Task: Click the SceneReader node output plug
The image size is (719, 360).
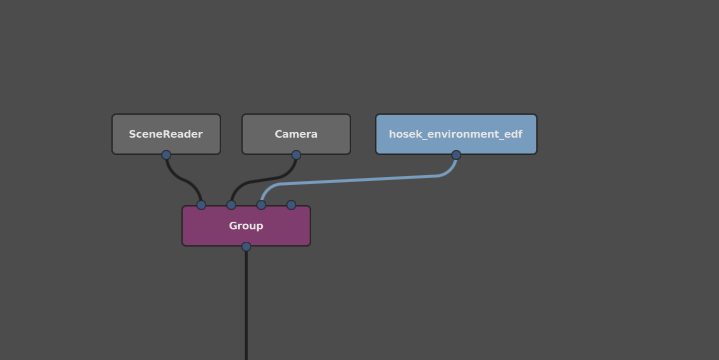Action: pyautogui.click(x=166, y=155)
